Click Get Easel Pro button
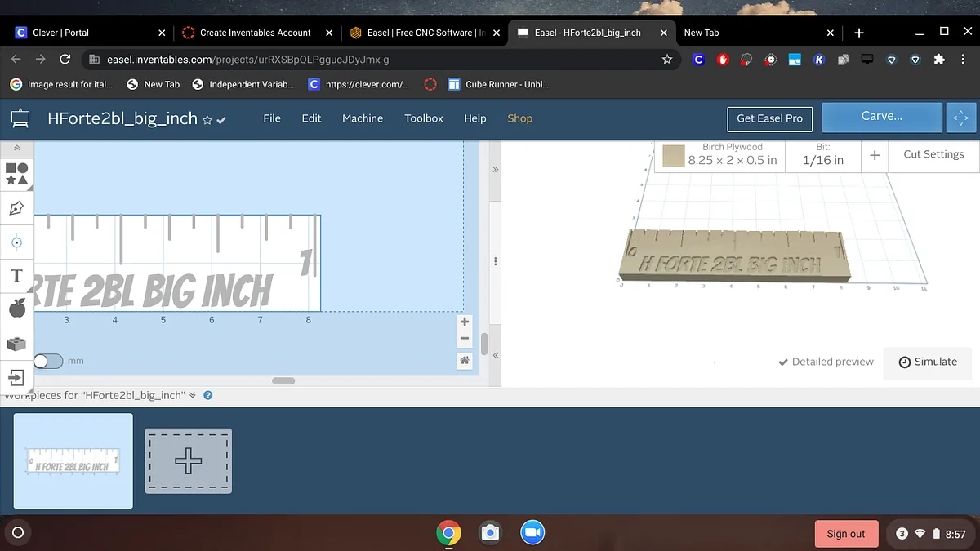Viewport: 980px width, 551px height. click(769, 118)
